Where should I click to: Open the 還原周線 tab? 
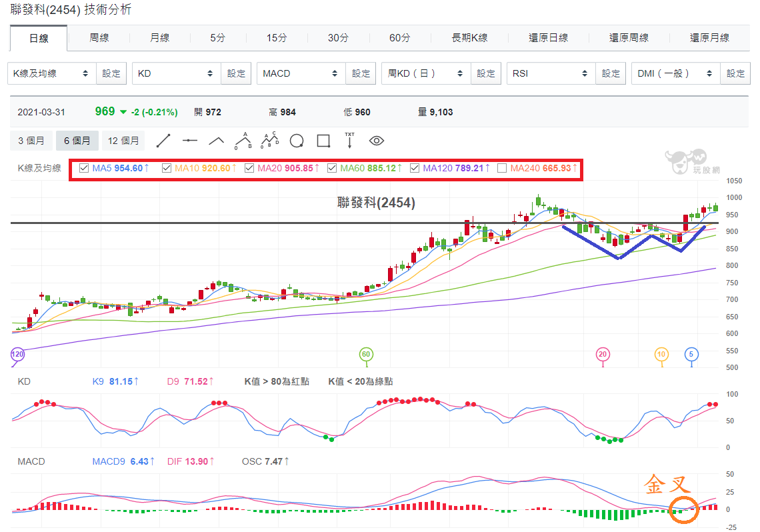click(x=629, y=38)
